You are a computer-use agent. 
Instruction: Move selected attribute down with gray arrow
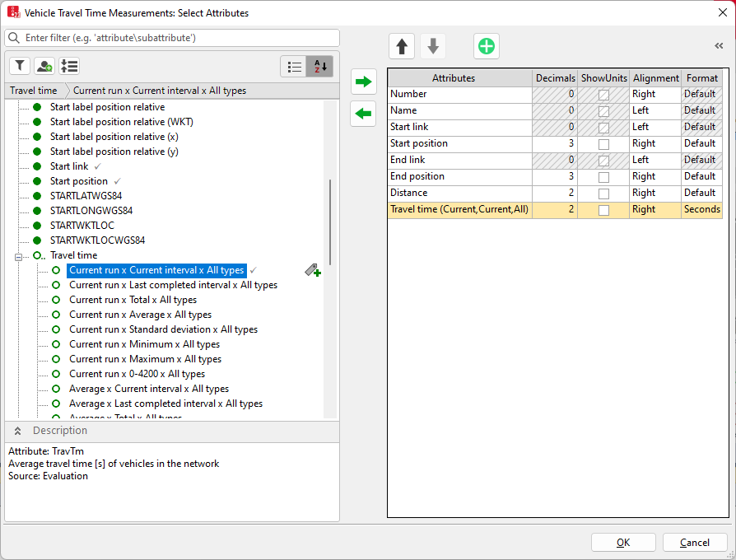(433, 46)
